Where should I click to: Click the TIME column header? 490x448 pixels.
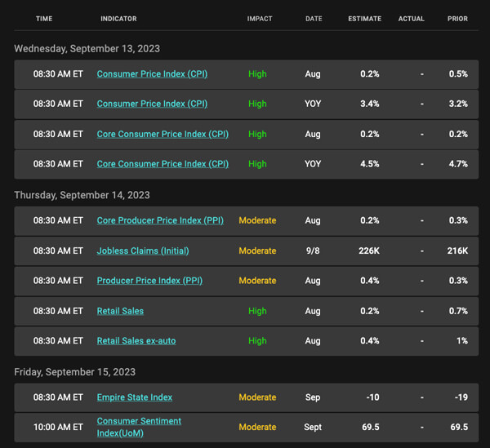44,19
